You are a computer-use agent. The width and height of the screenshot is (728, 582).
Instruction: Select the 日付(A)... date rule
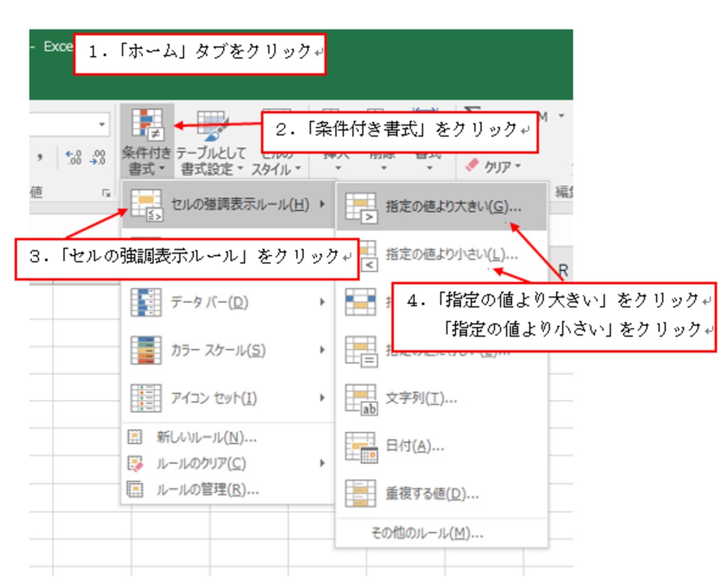pyautogui.click(x=442, y=447)
